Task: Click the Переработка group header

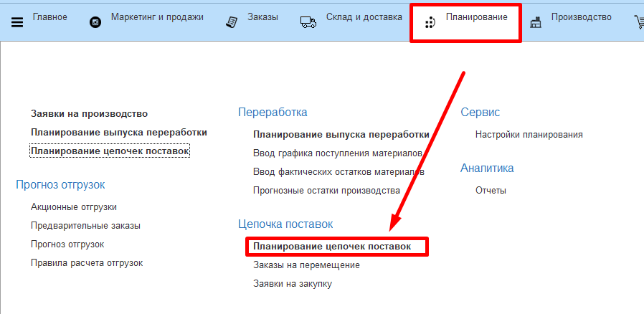Action: [273, 113]
